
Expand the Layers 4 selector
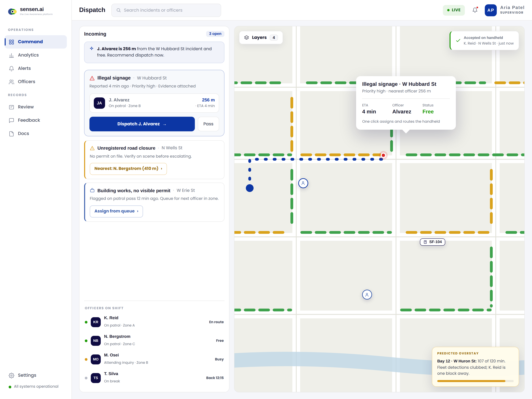261,38
